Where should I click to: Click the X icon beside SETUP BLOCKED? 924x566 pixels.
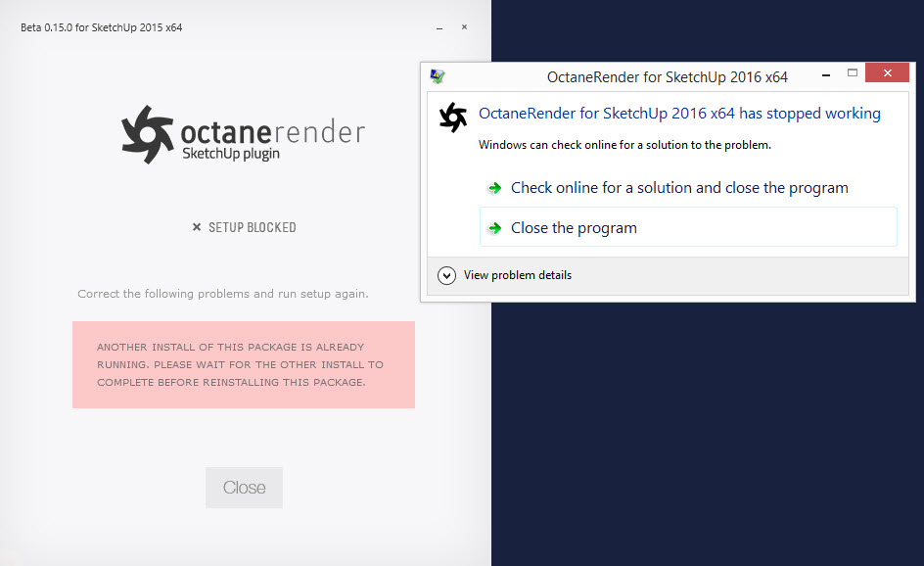click(197, 227)
